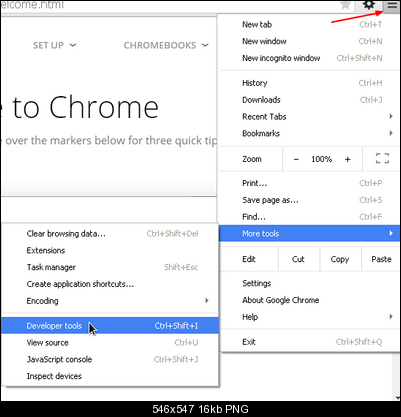Select Create application shortcuts...
This screenshot has width=401, height=417.
110,284
